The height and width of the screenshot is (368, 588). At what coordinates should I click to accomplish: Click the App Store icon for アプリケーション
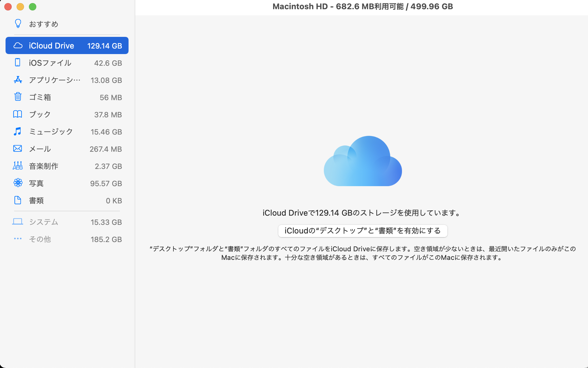point(18,80)
